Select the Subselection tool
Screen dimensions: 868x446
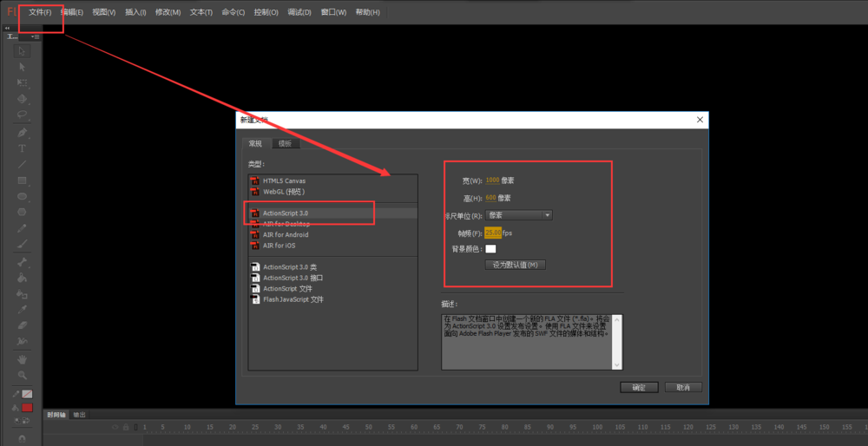23,67
